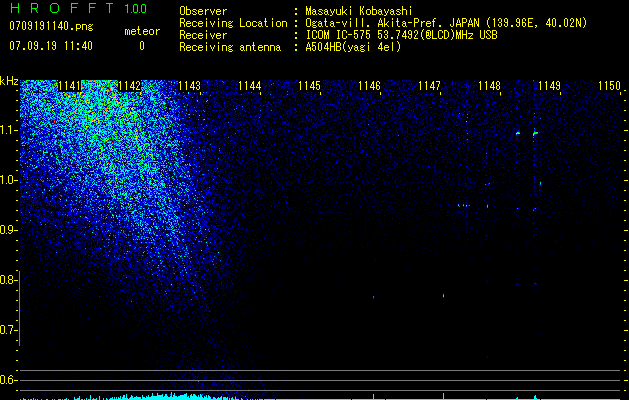This screenshot has height=400, width=629.
Task: Click the 0.9 frequency axis label
Action: pos(9,230)
